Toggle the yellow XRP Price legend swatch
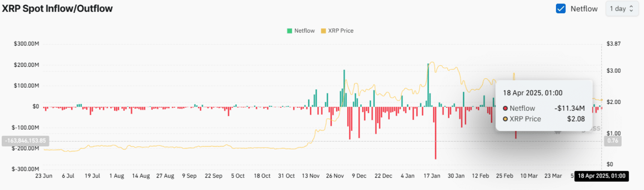The height and width of the screenshot is (190, 644). 324,31
